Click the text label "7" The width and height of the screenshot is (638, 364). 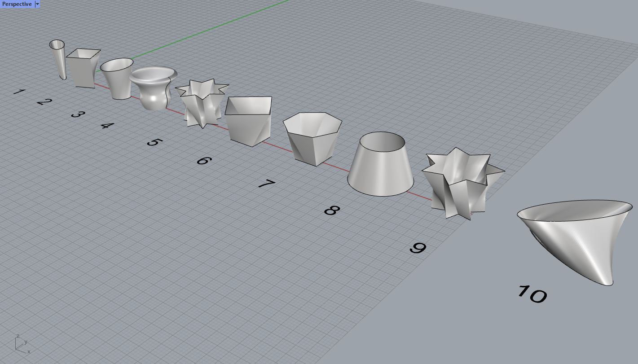coord(266,183)
